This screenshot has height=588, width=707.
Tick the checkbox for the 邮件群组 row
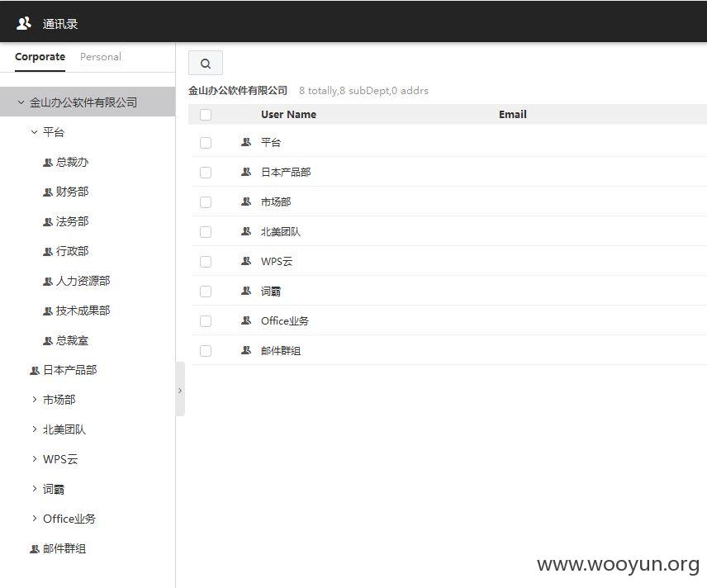[206, 351]
